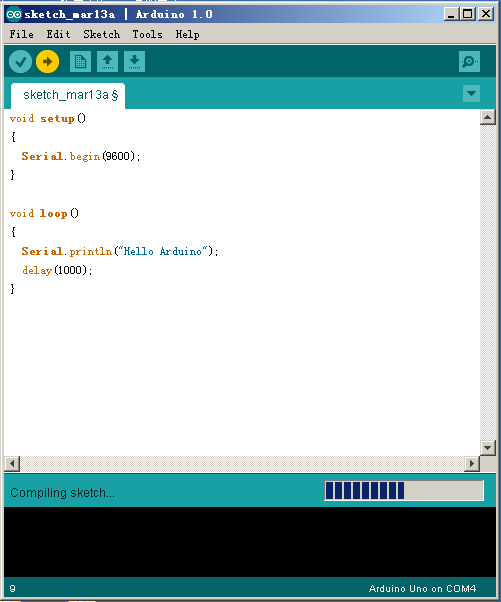Create a new sketch with New icon
Screen dimensions: 501x602
pyautogui.click(x=80, y=61)
